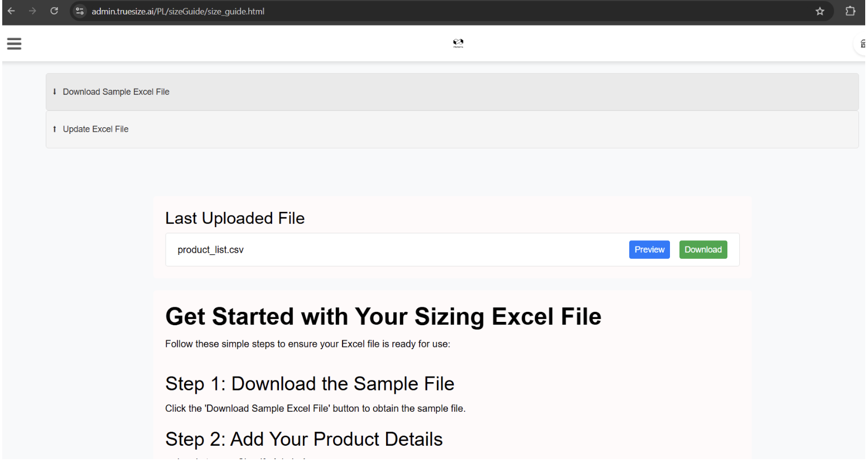868x463 pixels.
Task: Open the browser extensions puzzle icon
Action: pos(850,11)
